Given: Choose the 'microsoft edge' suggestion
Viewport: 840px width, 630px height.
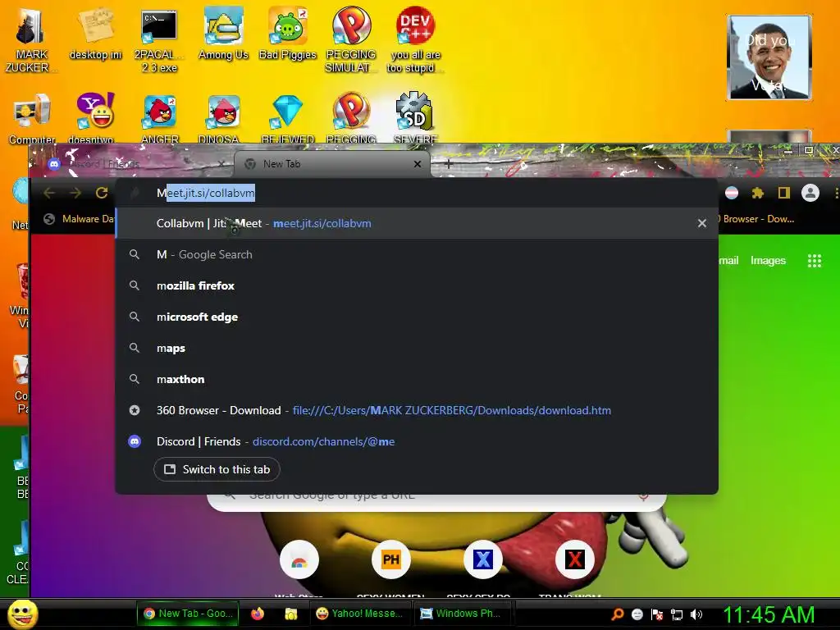Looking at the screenshot, I should [x=416, y=317].
